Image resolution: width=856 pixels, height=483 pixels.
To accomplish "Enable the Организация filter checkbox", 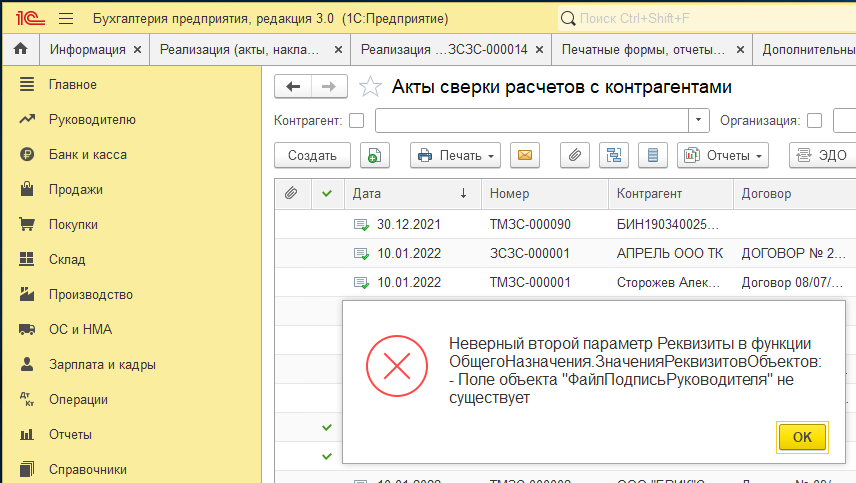I will (815, 121).
